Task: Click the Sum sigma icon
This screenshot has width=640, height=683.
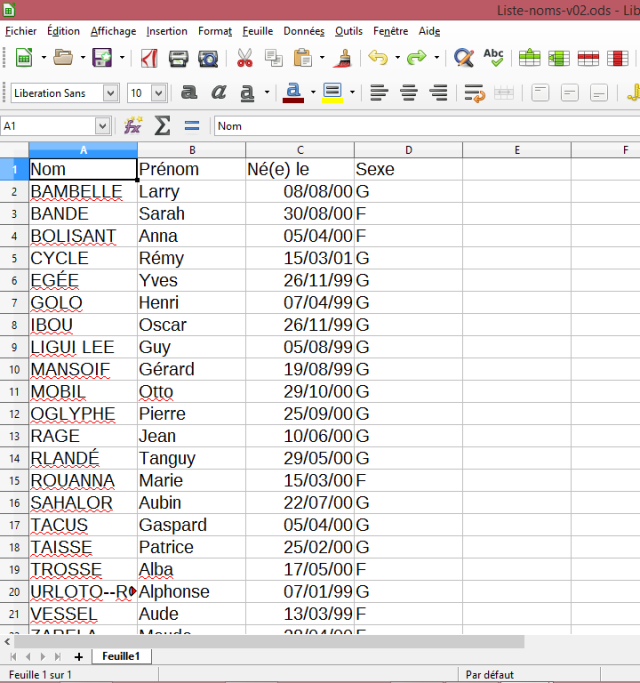Action: [162, 126]
